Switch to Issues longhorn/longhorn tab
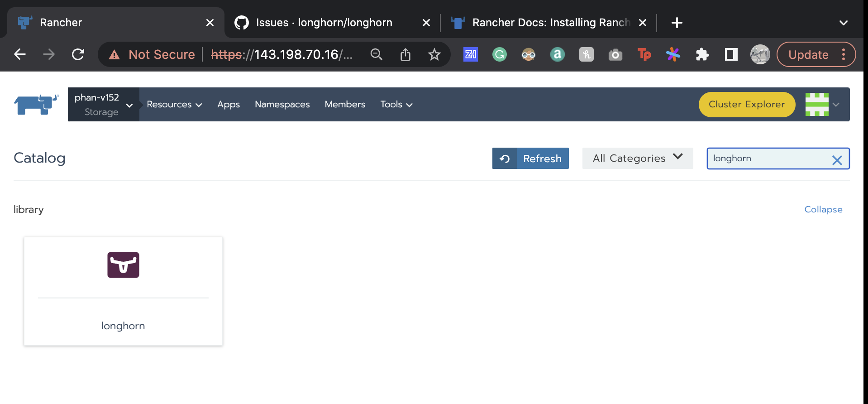 332,23
